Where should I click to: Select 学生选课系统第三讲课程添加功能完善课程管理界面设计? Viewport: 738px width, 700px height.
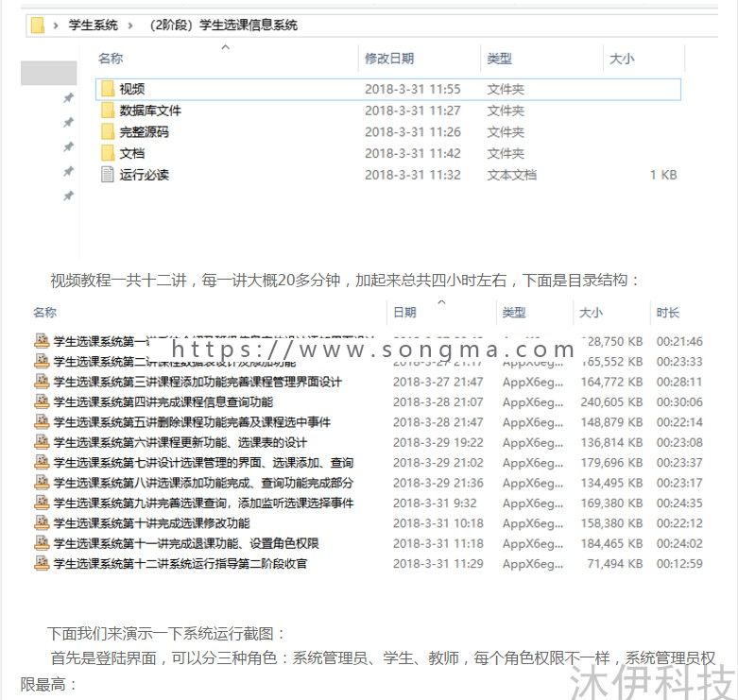pos(197,382)
